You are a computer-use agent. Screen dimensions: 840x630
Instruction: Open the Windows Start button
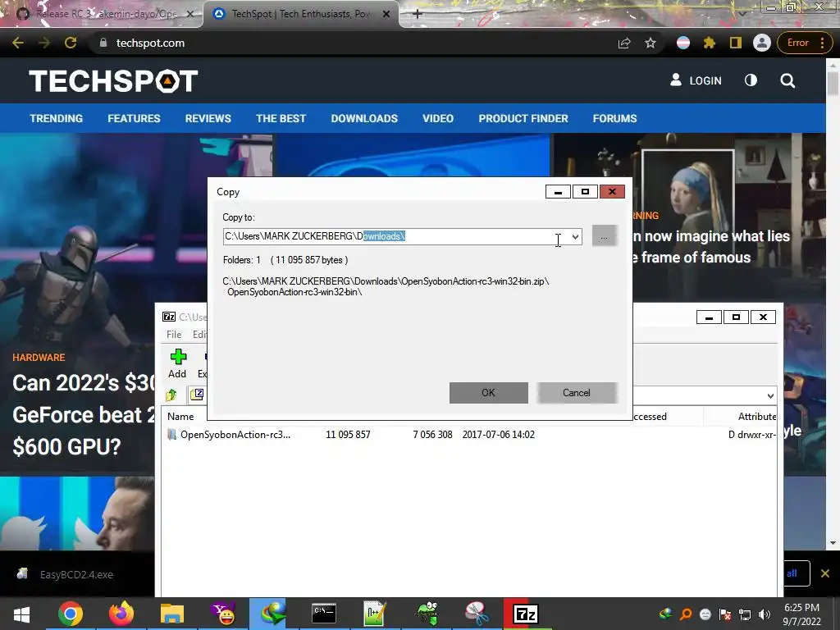coord(21,614)
